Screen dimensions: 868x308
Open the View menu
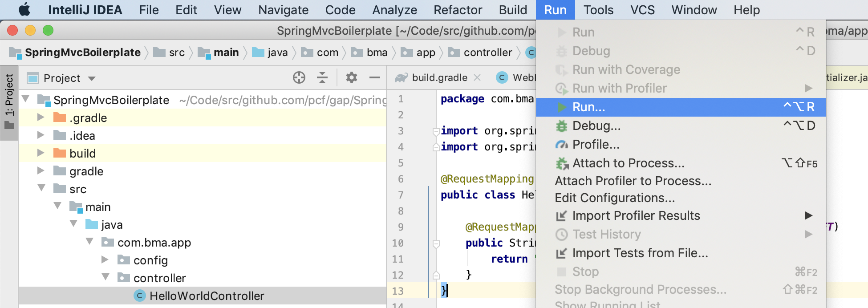coord(227,10)
